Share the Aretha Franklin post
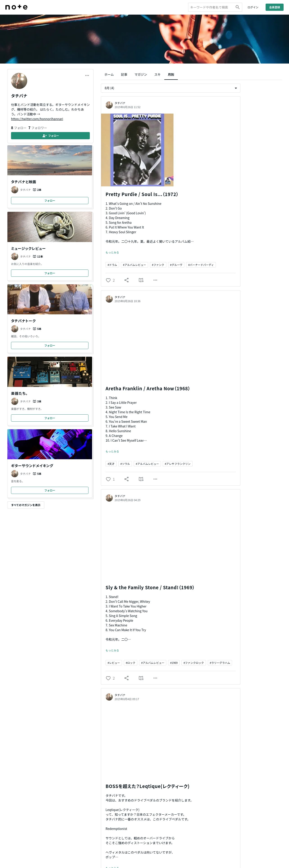289x868 pixels. pos(126,479)
